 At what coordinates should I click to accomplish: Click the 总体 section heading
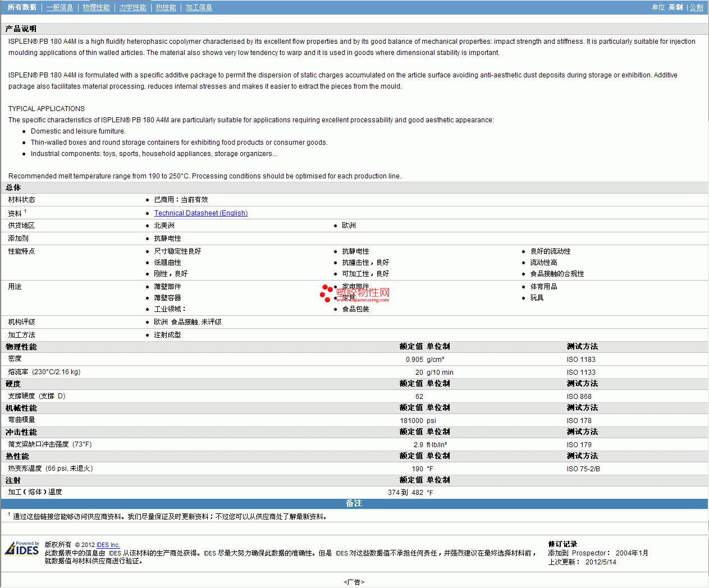click(13, 188)
